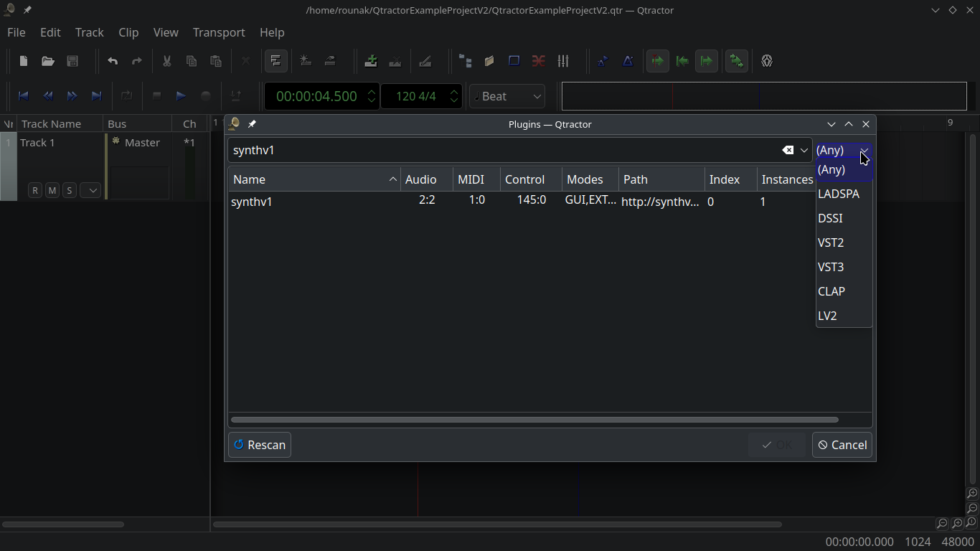The height and width of the screenshot is (551, 980).
Task: Open the Connections window icon
Action: 538,61
